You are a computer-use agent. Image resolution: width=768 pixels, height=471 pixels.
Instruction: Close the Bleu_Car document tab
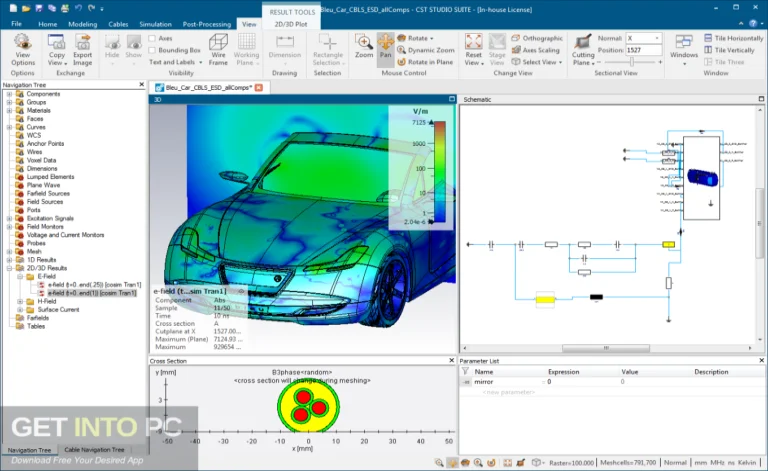(x=259, y=87)
